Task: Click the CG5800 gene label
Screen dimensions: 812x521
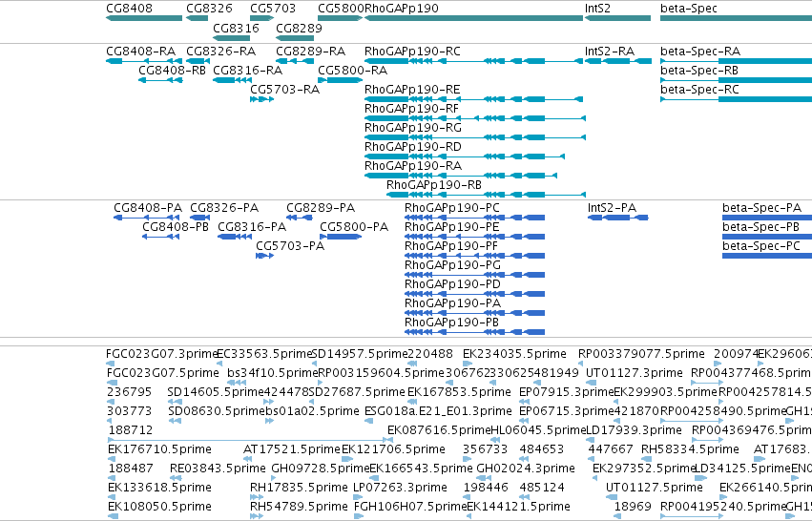Action: pyautogui.click(x=341, y=9)
